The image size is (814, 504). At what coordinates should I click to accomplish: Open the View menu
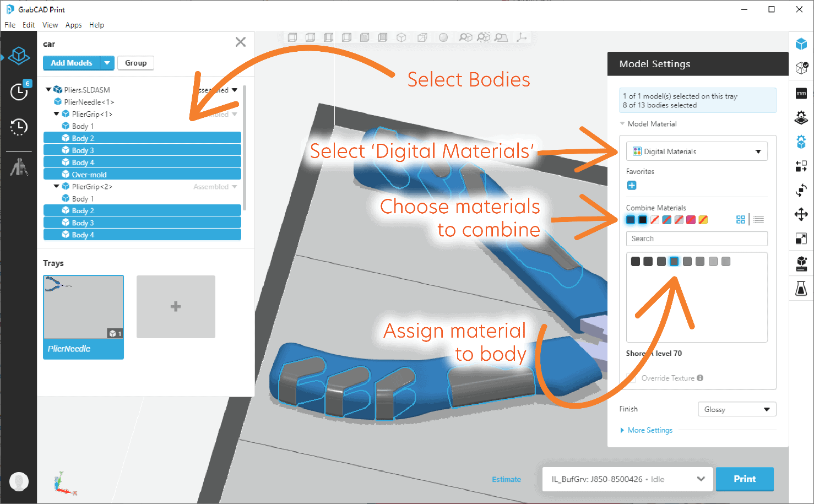pyautogui.click(x=50, y=25)
